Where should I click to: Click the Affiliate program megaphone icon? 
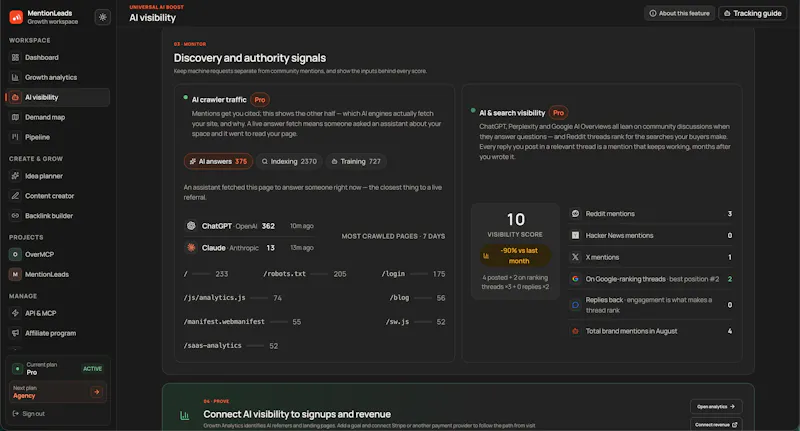point(15,333)
